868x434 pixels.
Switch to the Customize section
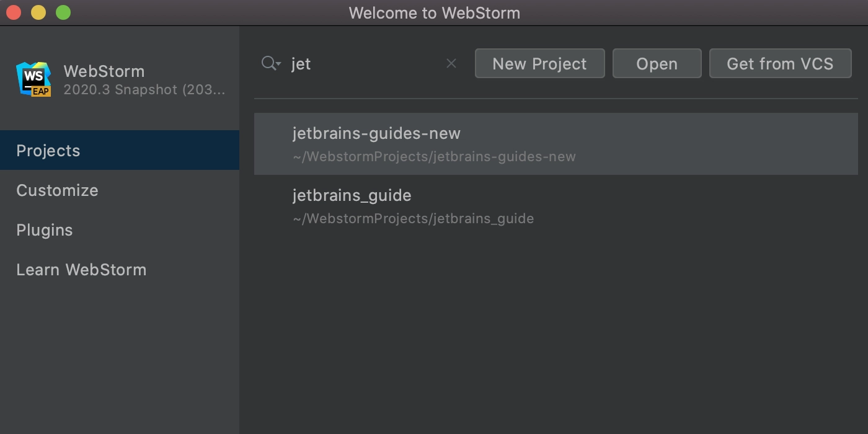pos(120,190)
